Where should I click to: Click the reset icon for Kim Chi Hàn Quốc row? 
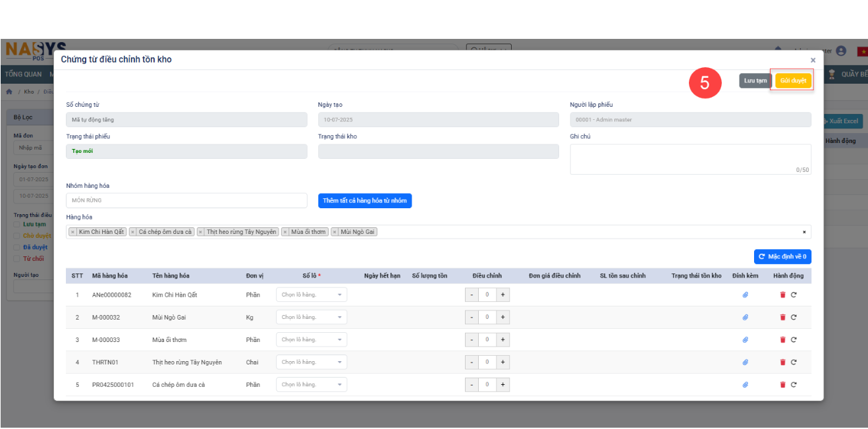(x=794, y=295)
